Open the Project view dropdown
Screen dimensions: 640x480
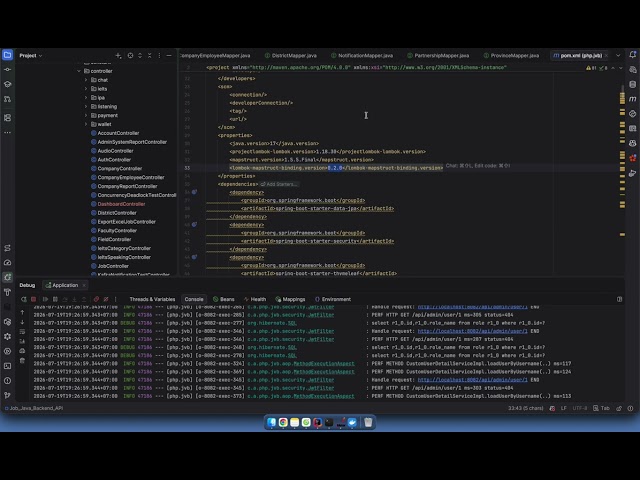31,56
